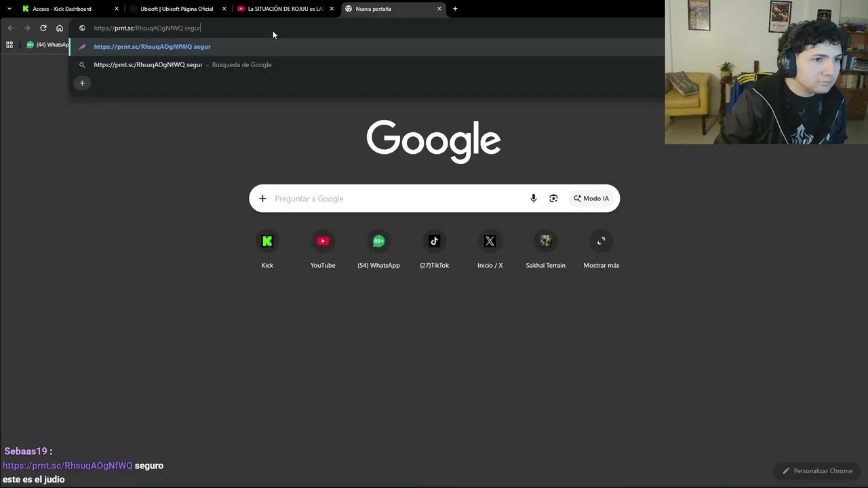Go back with the back arrow

[x=10, y=28]
